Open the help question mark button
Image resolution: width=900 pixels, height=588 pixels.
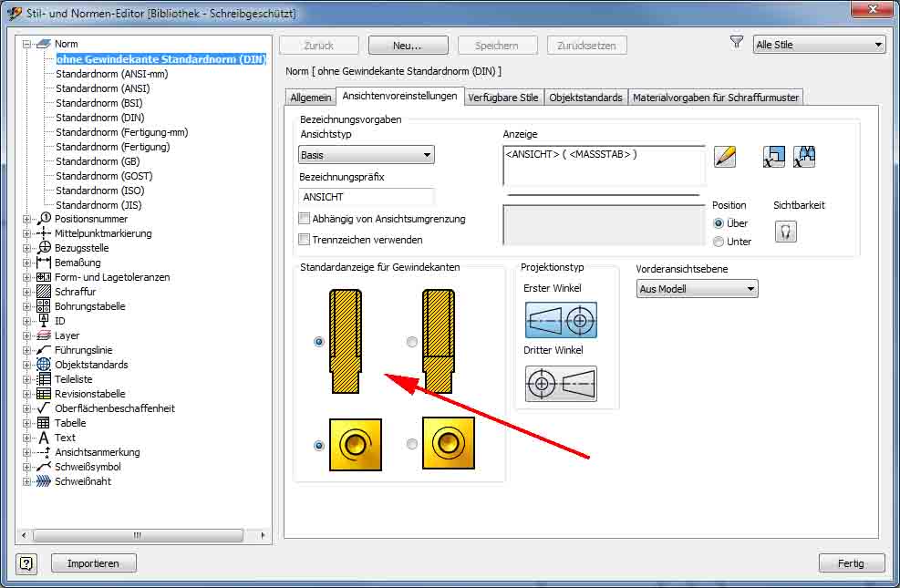click(26, 563)
